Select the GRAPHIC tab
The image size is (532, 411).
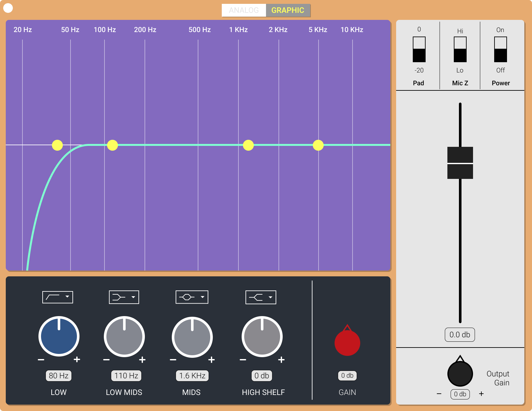(x=288, y=10)
